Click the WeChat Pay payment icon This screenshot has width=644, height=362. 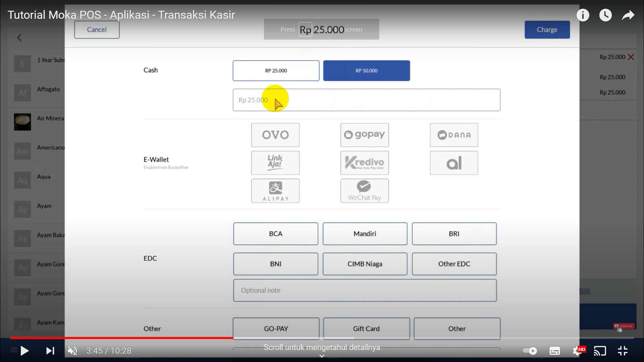[x=365, y=190]
